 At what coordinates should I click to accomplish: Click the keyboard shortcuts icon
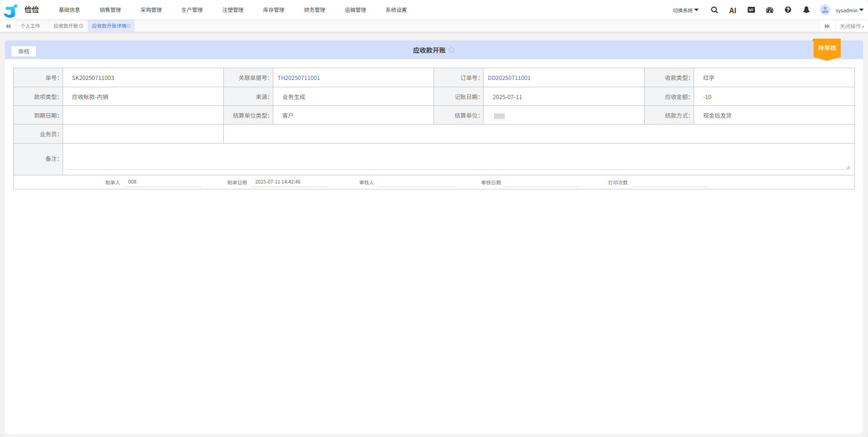coord(751,10)
